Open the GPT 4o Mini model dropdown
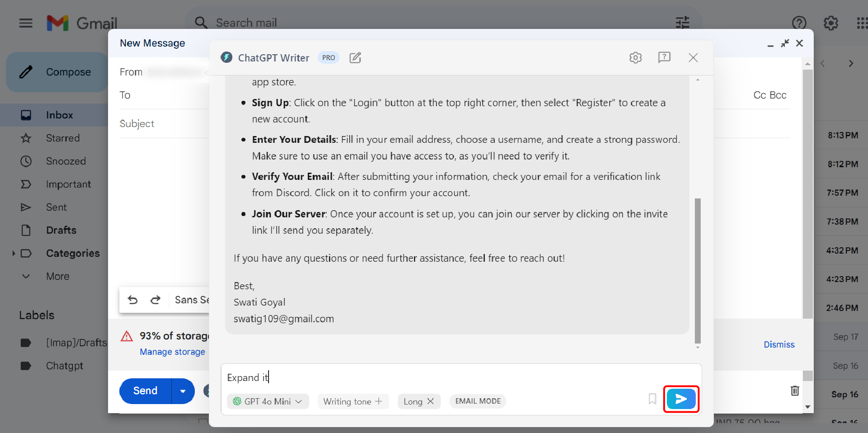 coord(268,401)
